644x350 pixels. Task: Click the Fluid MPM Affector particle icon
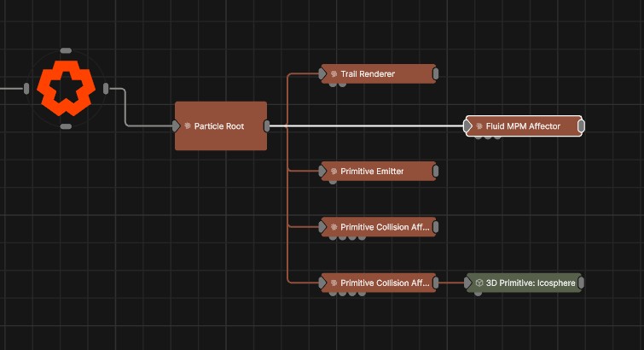[x=479, y=126]
